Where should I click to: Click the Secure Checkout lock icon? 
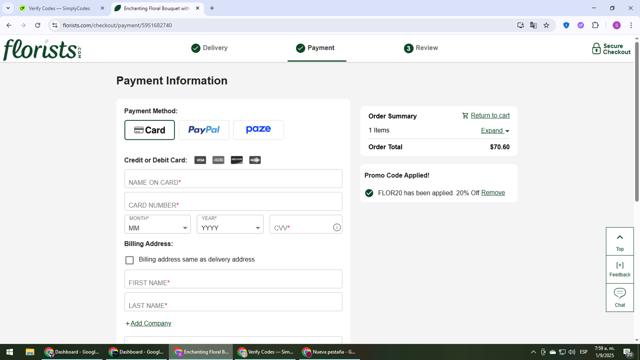596,49
